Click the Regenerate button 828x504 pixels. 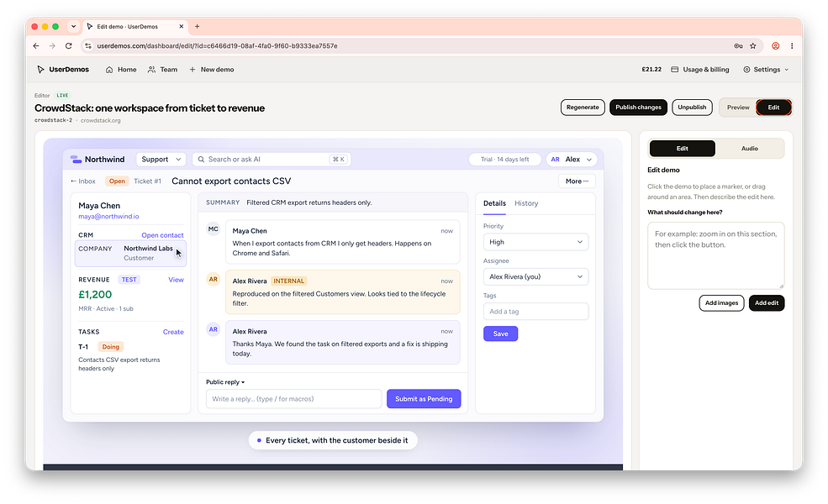point(583,108)
